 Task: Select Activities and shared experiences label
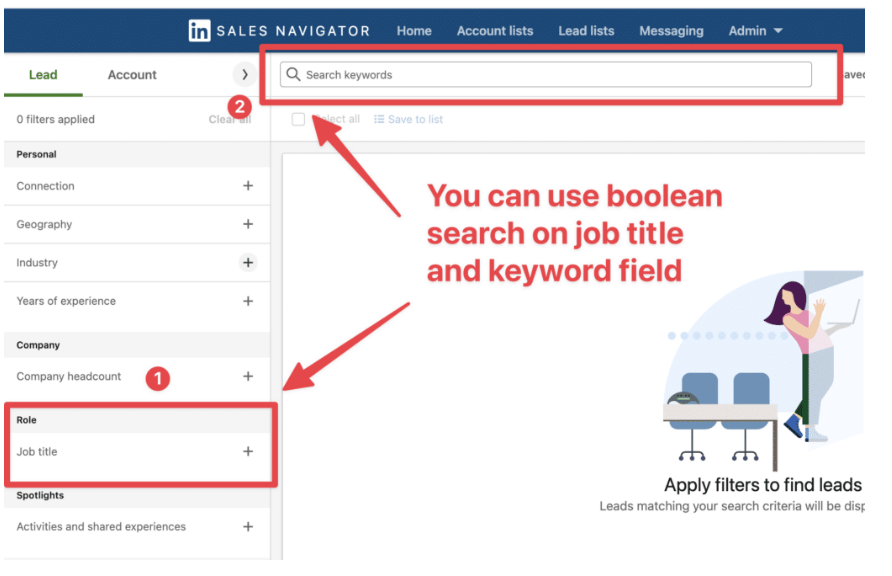coord(101,527)
